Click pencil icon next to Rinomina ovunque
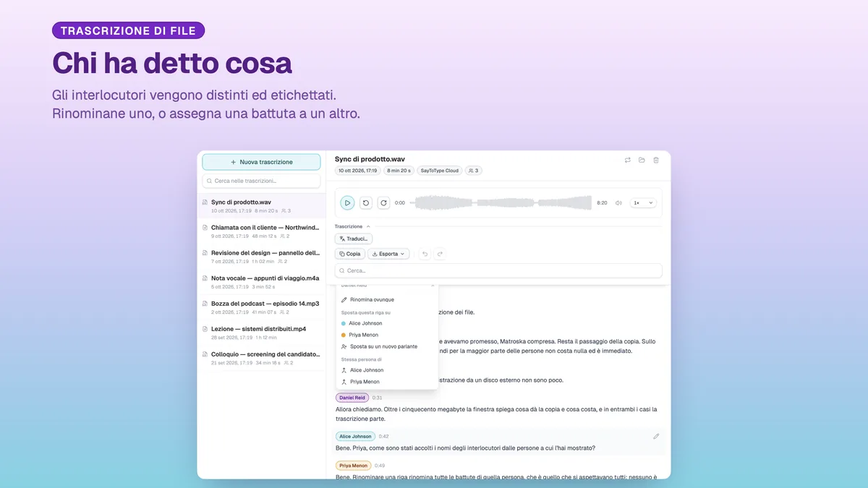Viewport: 868px width, 488px height. (344, 299)
